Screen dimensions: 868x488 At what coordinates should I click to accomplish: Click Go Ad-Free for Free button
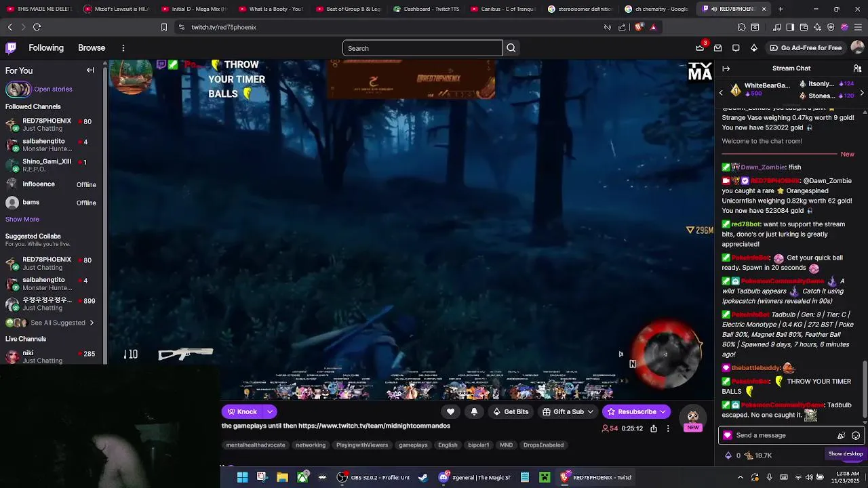point(806,48)
